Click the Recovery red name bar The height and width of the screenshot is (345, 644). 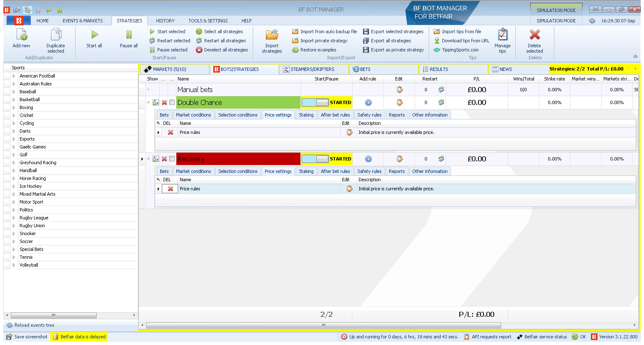[x=238, y=159]
